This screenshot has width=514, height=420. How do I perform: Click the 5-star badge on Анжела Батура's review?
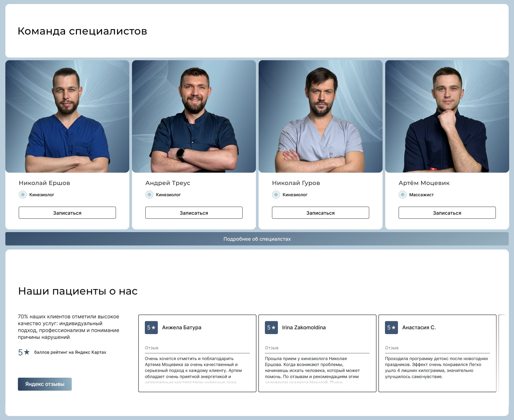click(x=151, y=328)
